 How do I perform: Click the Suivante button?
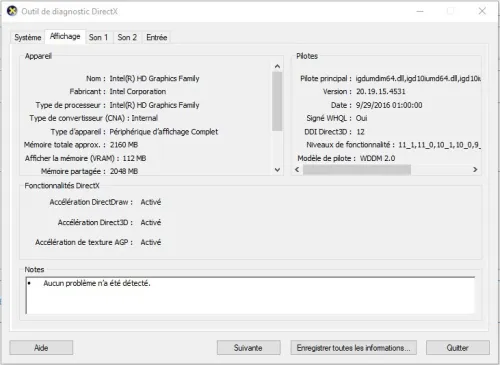(x=248, y=348)
